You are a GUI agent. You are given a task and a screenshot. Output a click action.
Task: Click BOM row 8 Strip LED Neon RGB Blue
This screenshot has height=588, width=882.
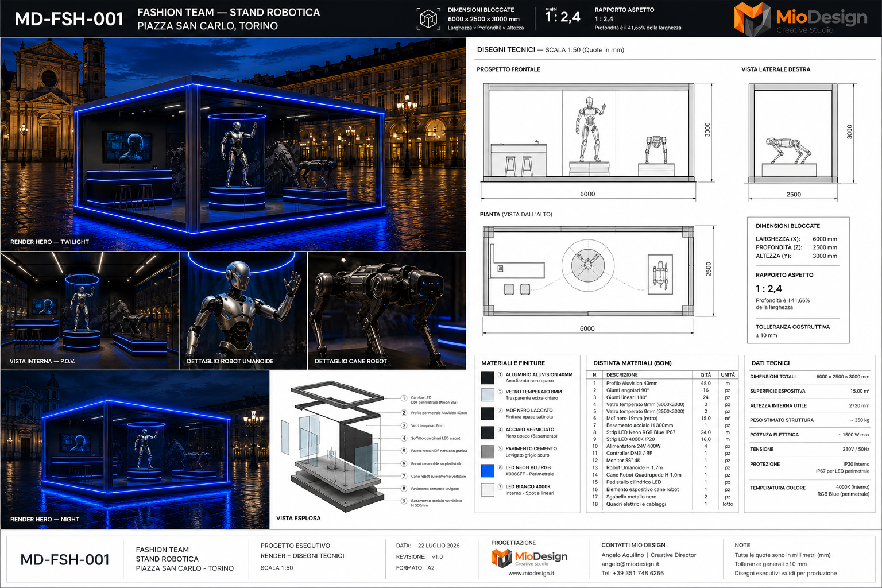662,432
